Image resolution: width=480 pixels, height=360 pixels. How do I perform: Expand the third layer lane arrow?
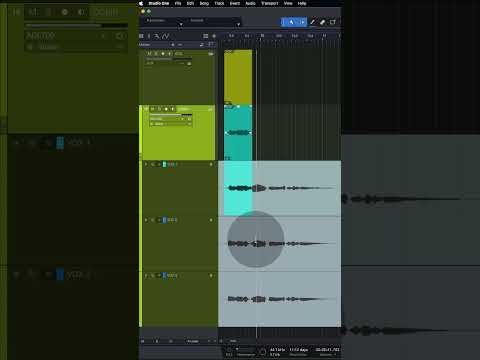(x=146, y=275)
